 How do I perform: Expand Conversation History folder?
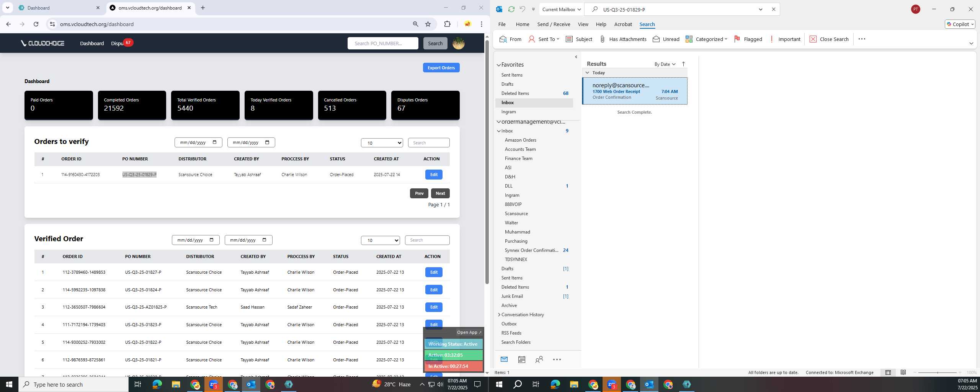coord(499,315)
